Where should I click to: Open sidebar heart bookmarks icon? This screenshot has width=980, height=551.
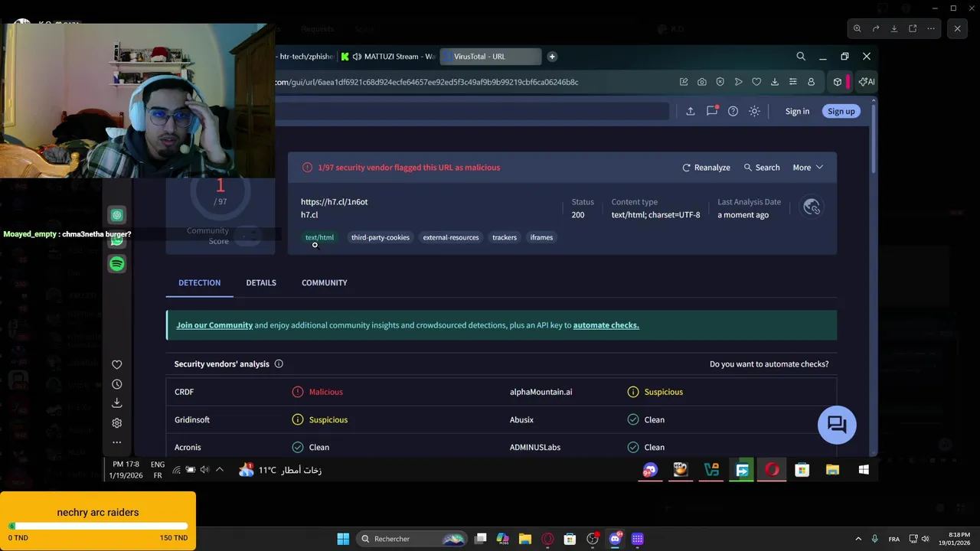116,365
